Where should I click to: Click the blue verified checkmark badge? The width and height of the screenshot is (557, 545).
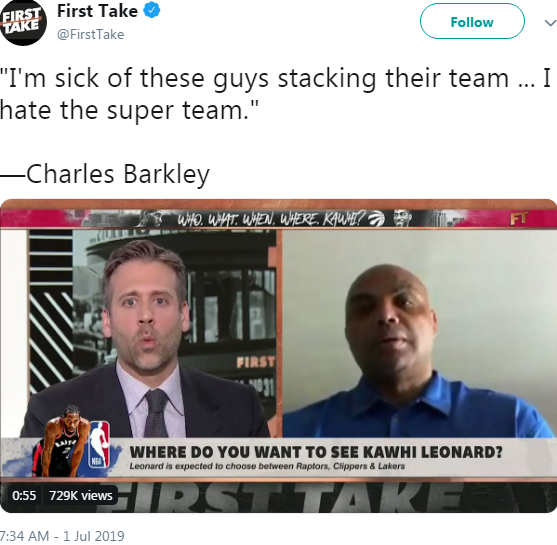click(151, 10)
